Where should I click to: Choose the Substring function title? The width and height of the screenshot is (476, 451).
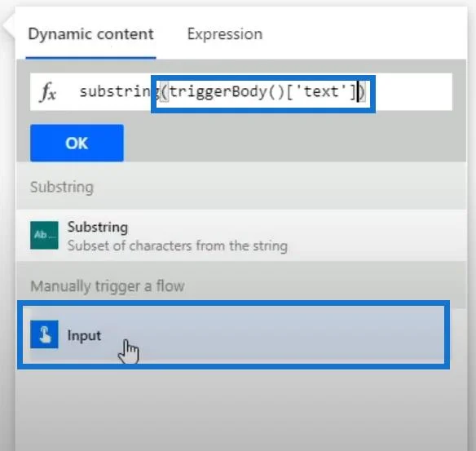pyautogui.click(x=98, y=228)
